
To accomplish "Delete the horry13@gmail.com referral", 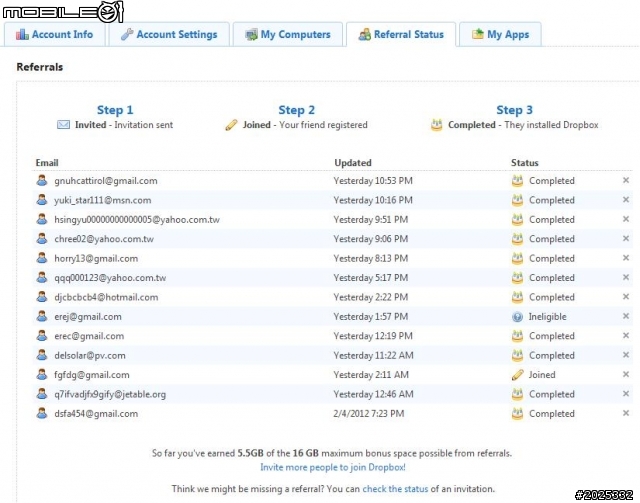I will click(626, 258).
